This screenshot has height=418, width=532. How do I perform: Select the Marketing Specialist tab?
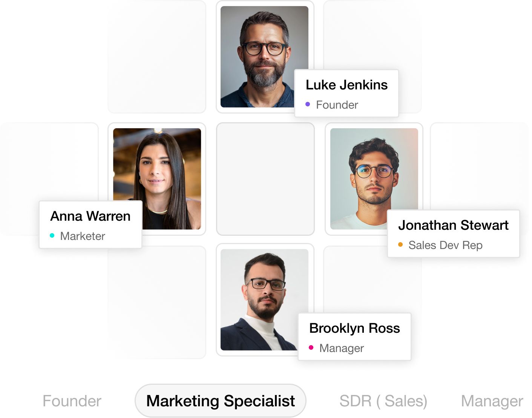pos(221,401)
